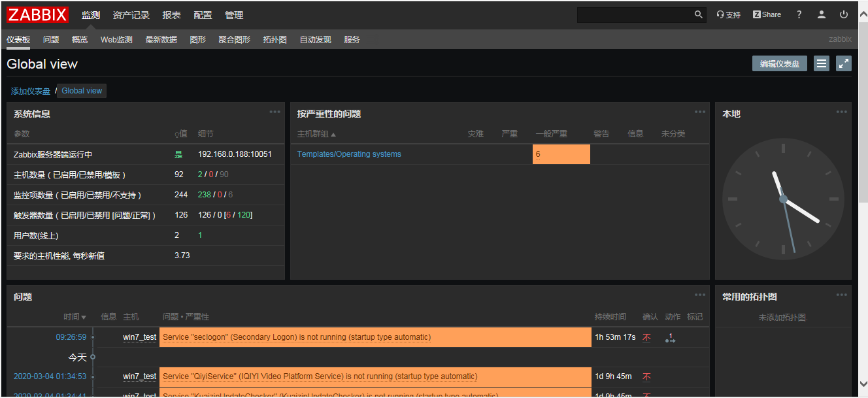
Task: Open 问题 widget three-dot menu
Action: pyautogui.click(x=700, y=295)
